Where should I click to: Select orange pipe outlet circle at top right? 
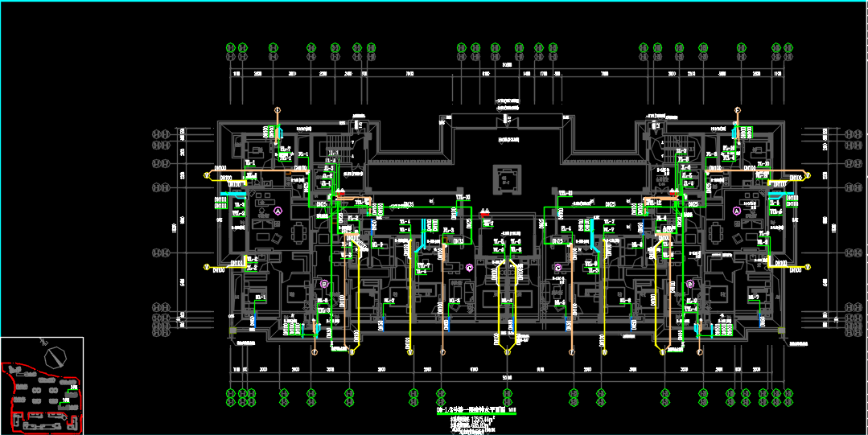pyautogui.click(x=738, y=110)
